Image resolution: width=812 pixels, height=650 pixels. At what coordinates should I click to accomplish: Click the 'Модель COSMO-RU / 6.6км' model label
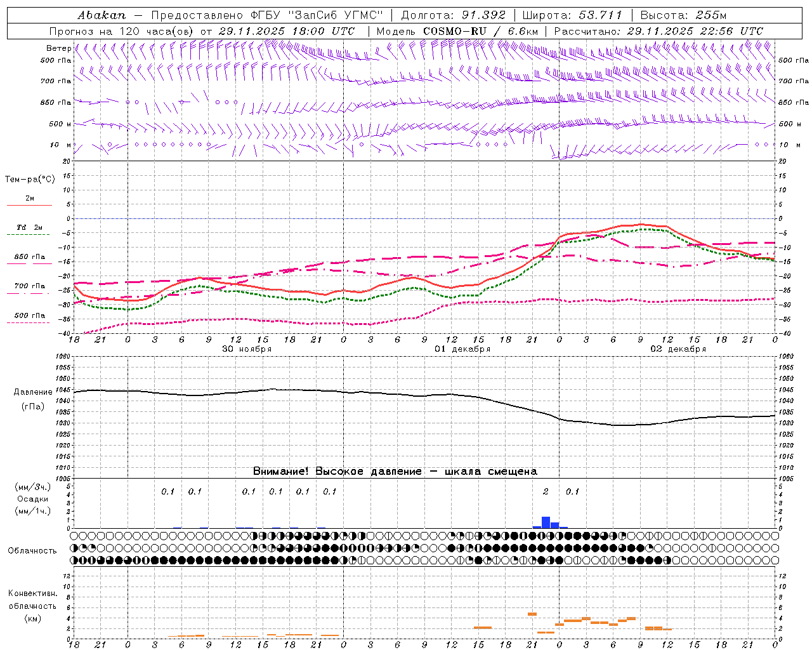457,30
